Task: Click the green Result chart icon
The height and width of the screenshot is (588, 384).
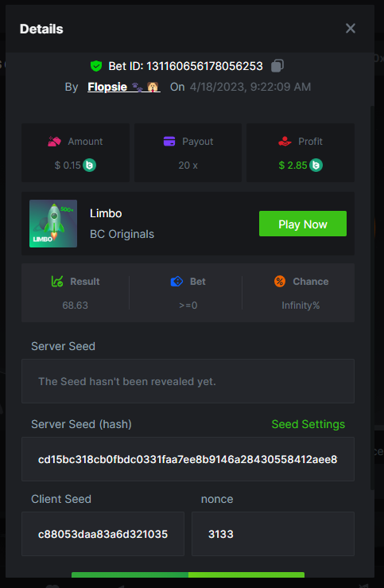Action: click(x=57, y=281)
